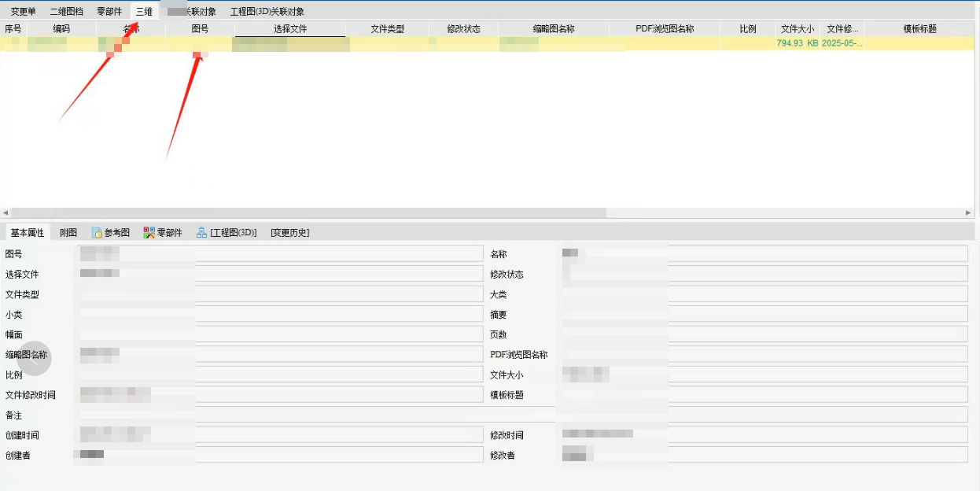Image resolution: width=980 pixels, height=491 pixels.
Task: Switch to the 二维图档 tab
Action: coord(66,12)
